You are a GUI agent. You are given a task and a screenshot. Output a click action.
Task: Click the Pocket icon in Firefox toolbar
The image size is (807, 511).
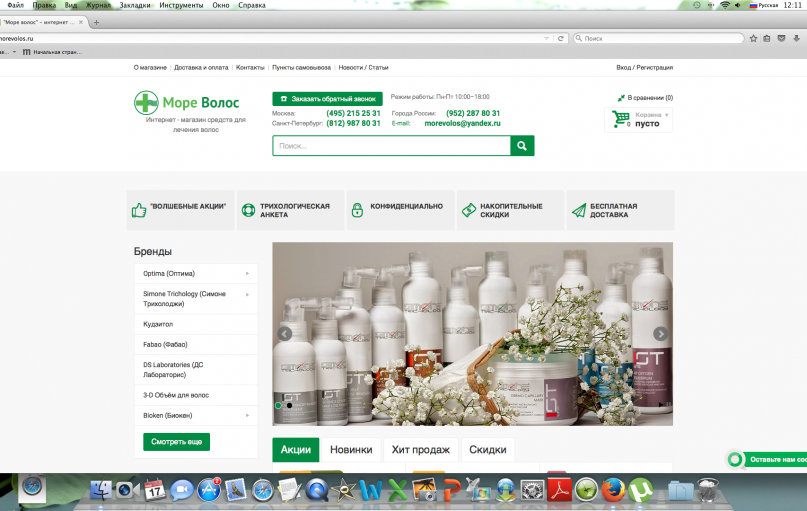tap(781, 39)
